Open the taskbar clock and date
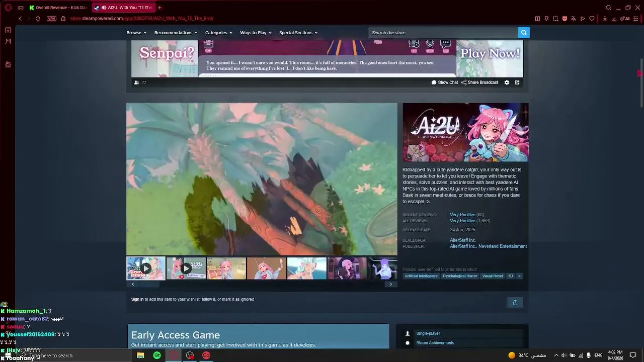The height and width of the screenshot is (362, 644). pos(615,355)
